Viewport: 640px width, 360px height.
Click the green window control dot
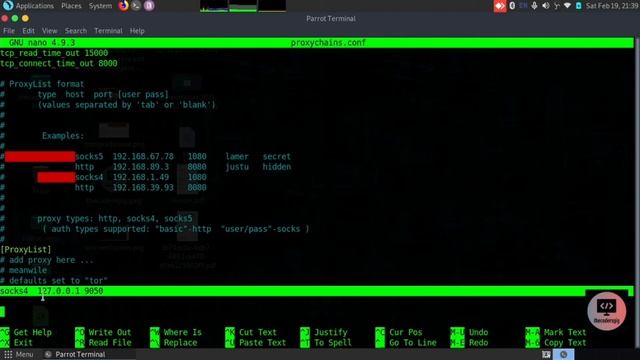15,18
